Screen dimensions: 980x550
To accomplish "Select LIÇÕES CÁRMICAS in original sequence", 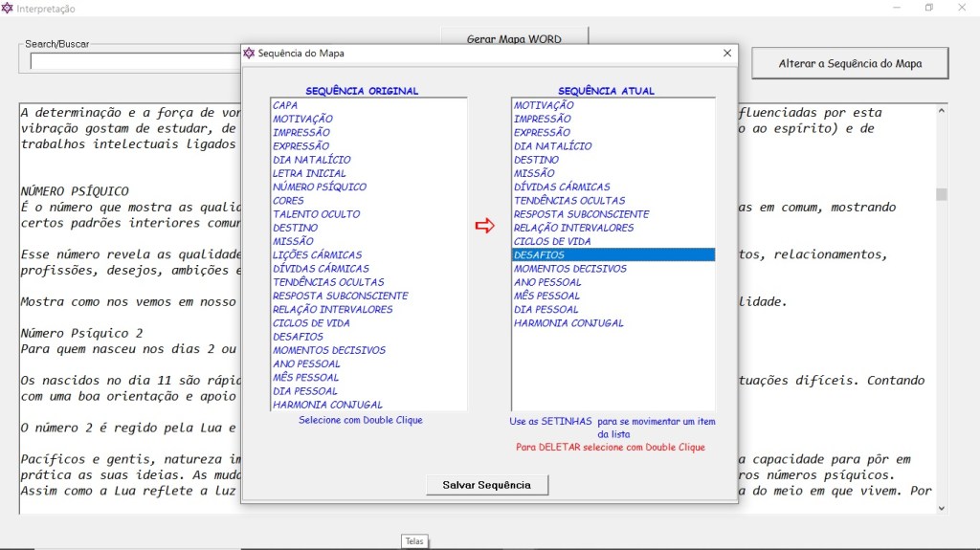I will [x=317, y=255].
